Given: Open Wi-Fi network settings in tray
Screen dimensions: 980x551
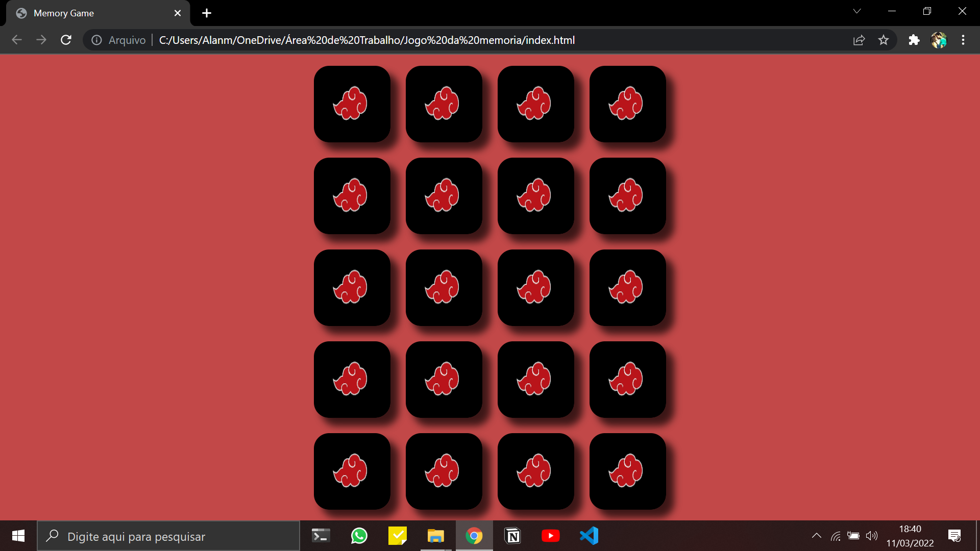Looking at the screenshot, I should pyautogui.click(x=836, y=536).
